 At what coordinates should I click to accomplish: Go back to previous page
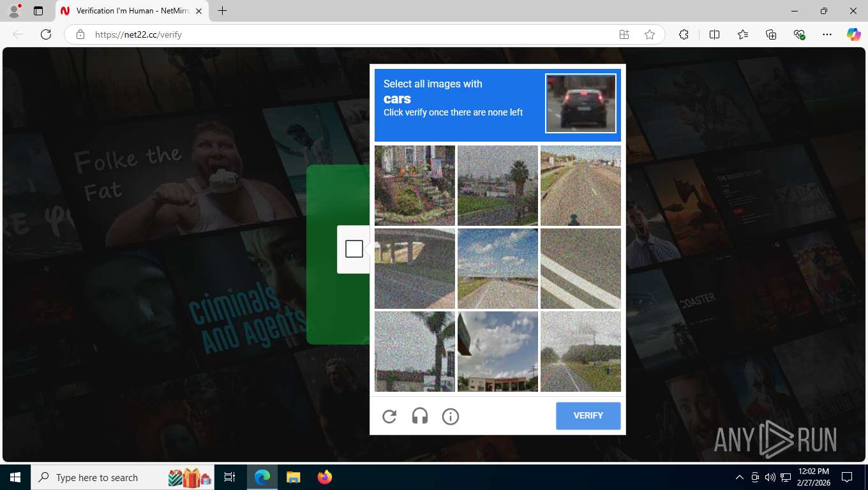pos(18,34)
